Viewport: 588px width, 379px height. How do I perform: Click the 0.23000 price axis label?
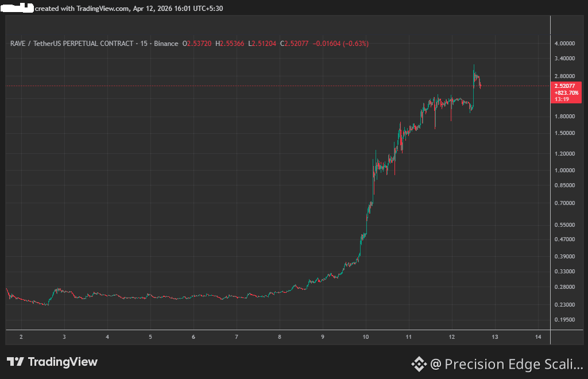[565, 305]
